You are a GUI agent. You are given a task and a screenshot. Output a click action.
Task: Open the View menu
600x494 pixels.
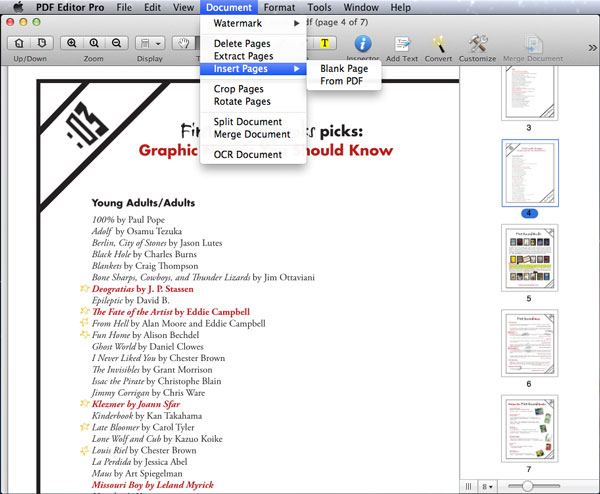point(183,7)
